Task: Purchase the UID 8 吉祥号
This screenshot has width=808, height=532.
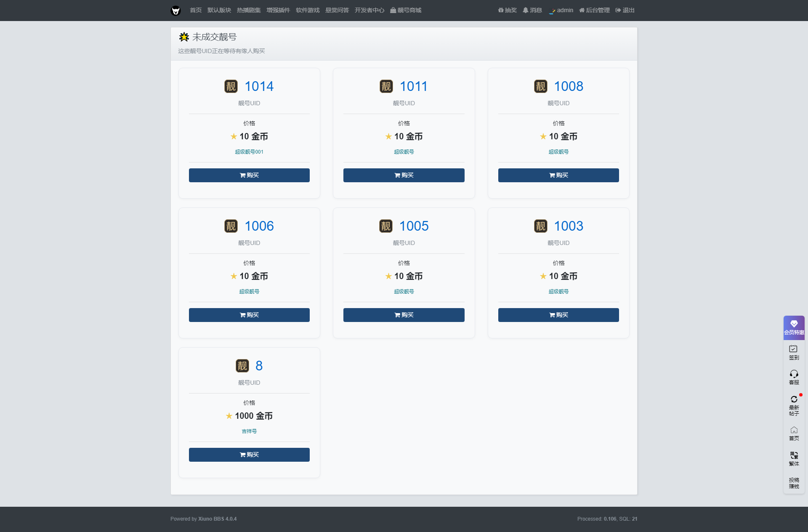Action: [249, 455]
